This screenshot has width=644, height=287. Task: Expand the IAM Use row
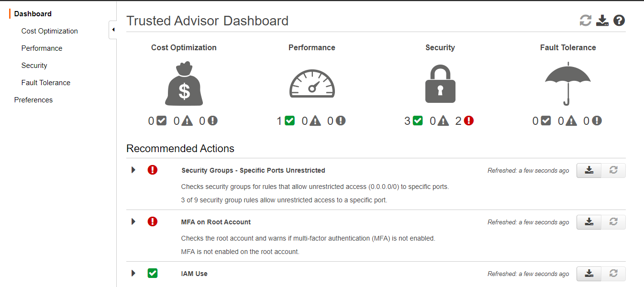[133, 273]
